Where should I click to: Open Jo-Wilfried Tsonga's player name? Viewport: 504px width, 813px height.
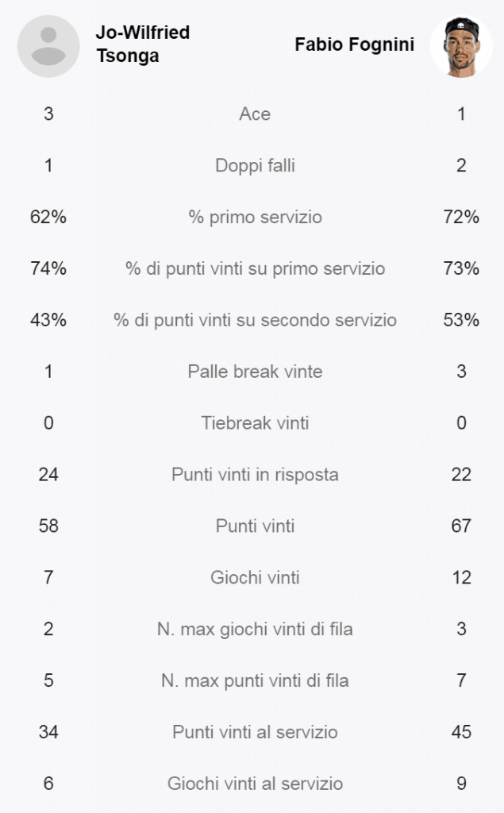click(x=143, y=44)
